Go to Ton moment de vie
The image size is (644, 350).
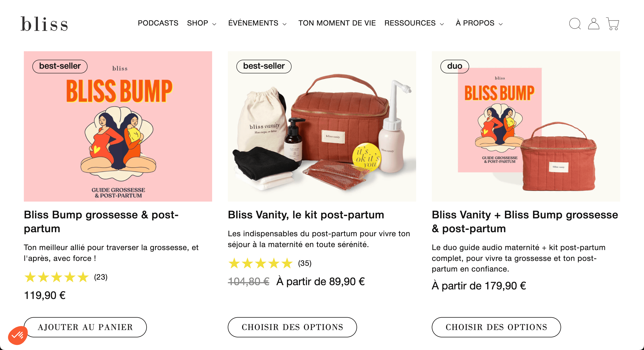coord(337,23)
